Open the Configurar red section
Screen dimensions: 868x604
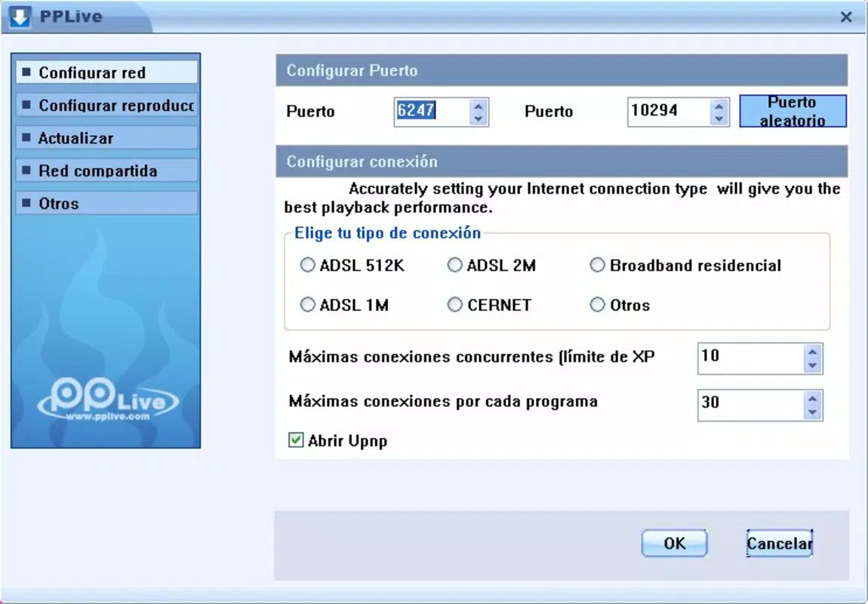click(x=107, y=72)
